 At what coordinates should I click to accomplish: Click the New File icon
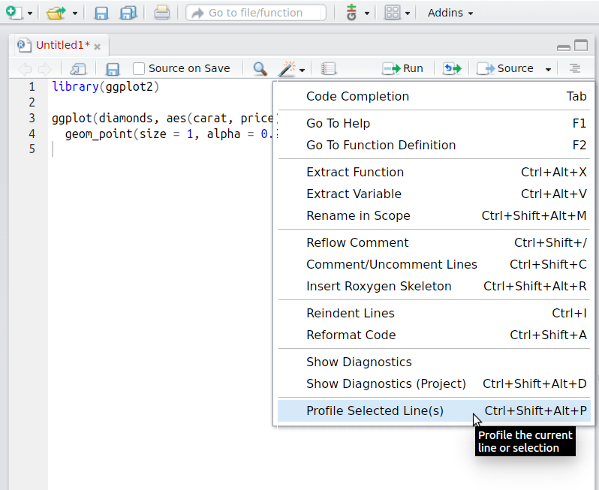coord(15,13)
